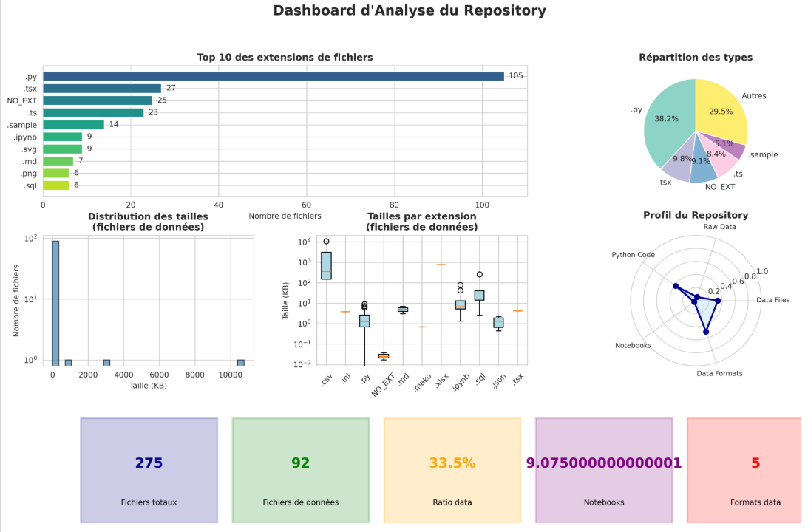The height and width of the screenshot is (532, 805).
Task: Click the histogram bar beyond 10000 KB
Action: click(240, 362)
